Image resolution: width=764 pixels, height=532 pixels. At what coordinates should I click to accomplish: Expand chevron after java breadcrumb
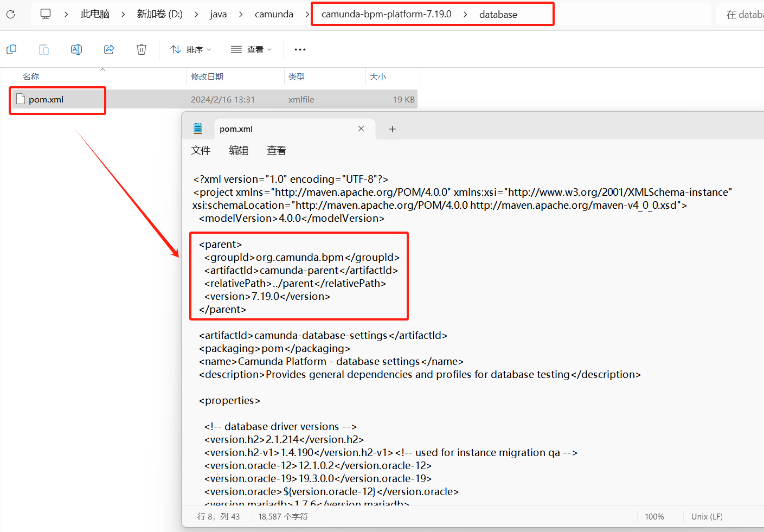(241, 14)
